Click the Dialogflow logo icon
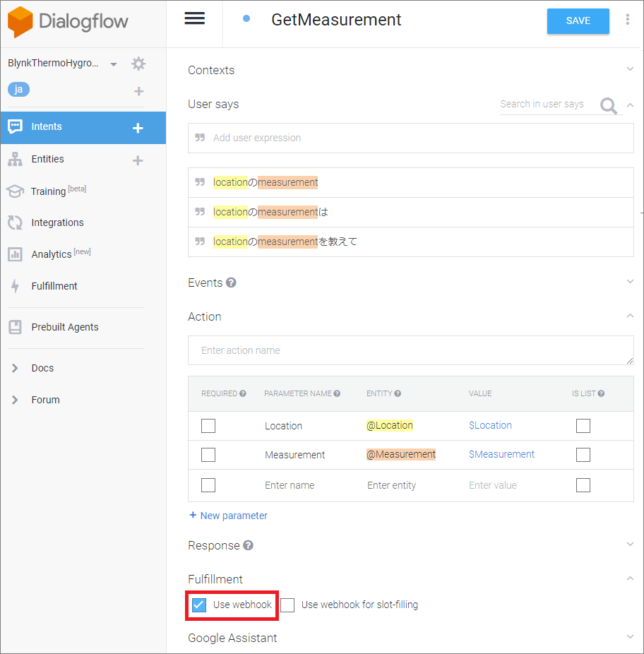Screen dimensions: 644x654 coord(20,22)
